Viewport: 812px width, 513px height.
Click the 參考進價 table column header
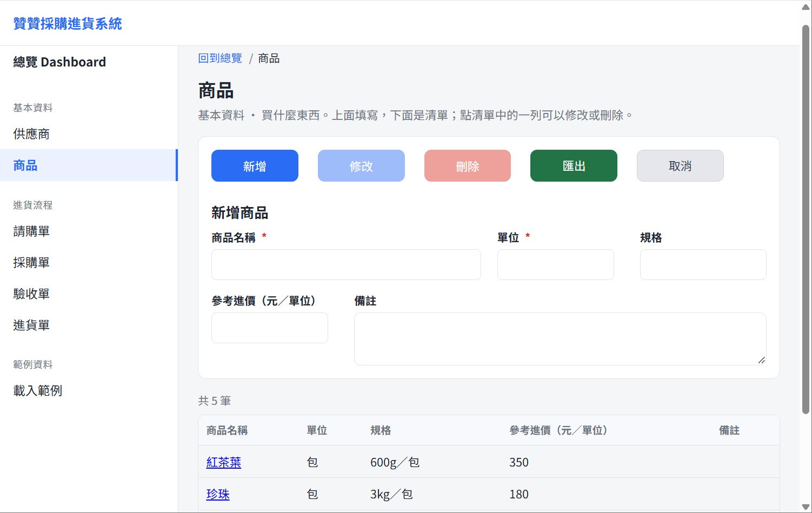[x=558, y=430]
